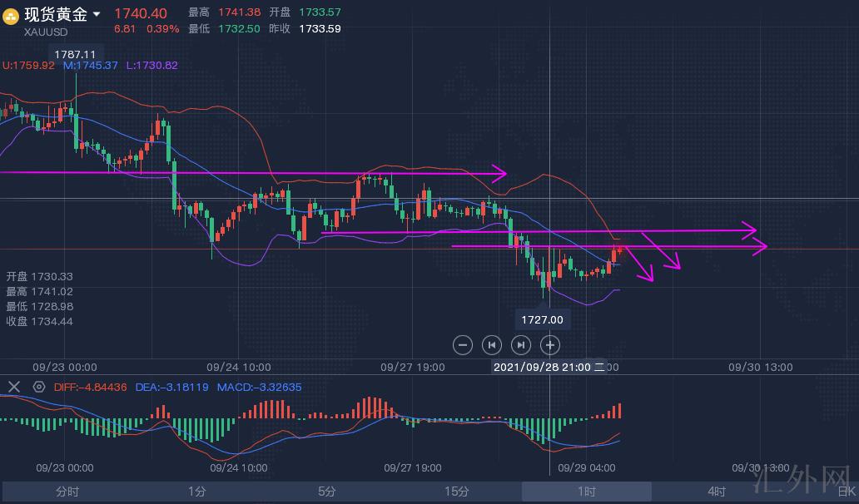Switch to 分时 timeframe tab

click(67, 492)
